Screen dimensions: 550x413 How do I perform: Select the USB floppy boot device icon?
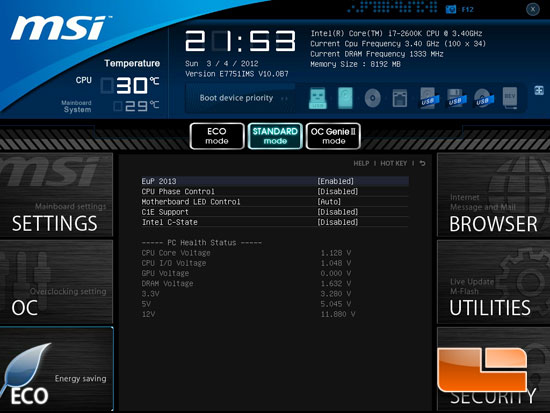[x=456, y=98]
